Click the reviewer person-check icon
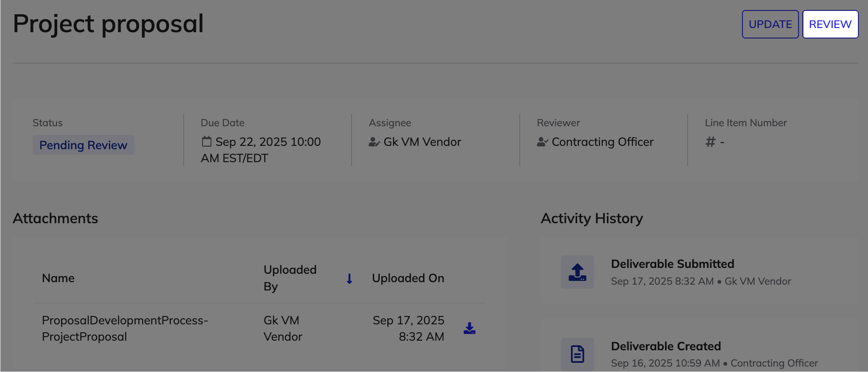This screenshot has width=868, height=372. pyautogui.click(x=542, y=142)
